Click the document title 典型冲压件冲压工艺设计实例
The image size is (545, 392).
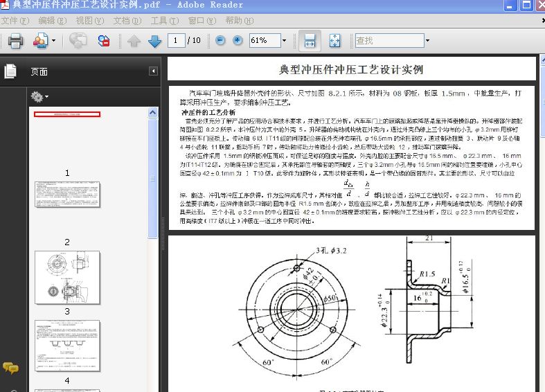[351, 69]
